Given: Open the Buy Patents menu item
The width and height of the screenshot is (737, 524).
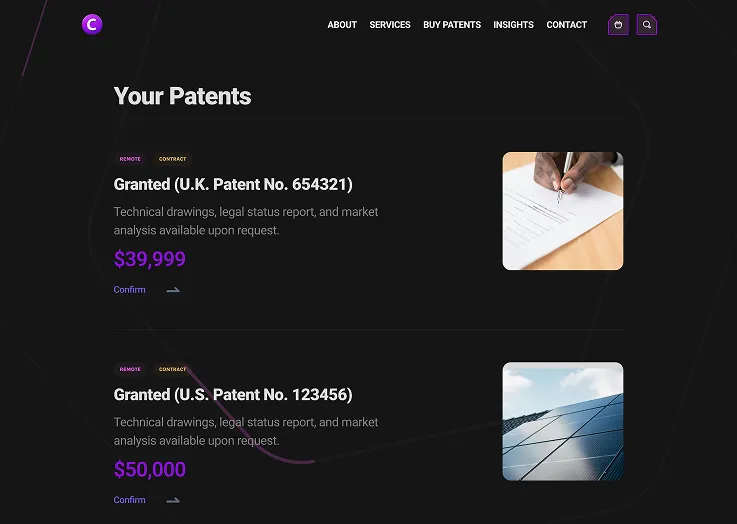Looking at the screenshot, I should [x=452, y=25].
